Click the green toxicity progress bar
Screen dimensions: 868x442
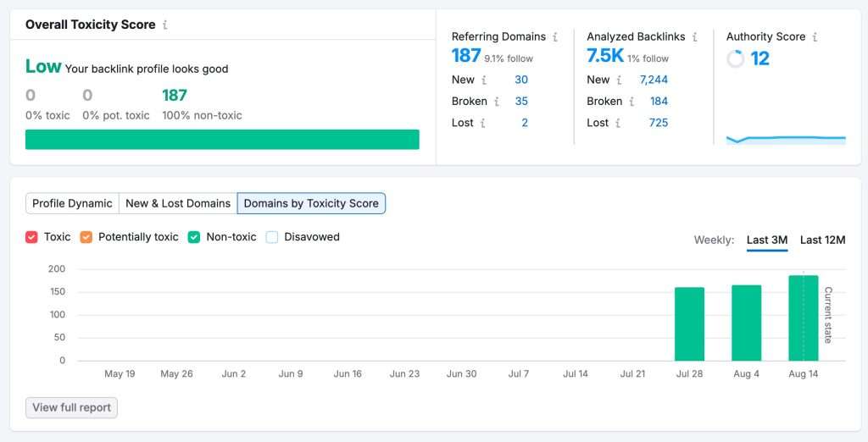[x=222, y=140]
